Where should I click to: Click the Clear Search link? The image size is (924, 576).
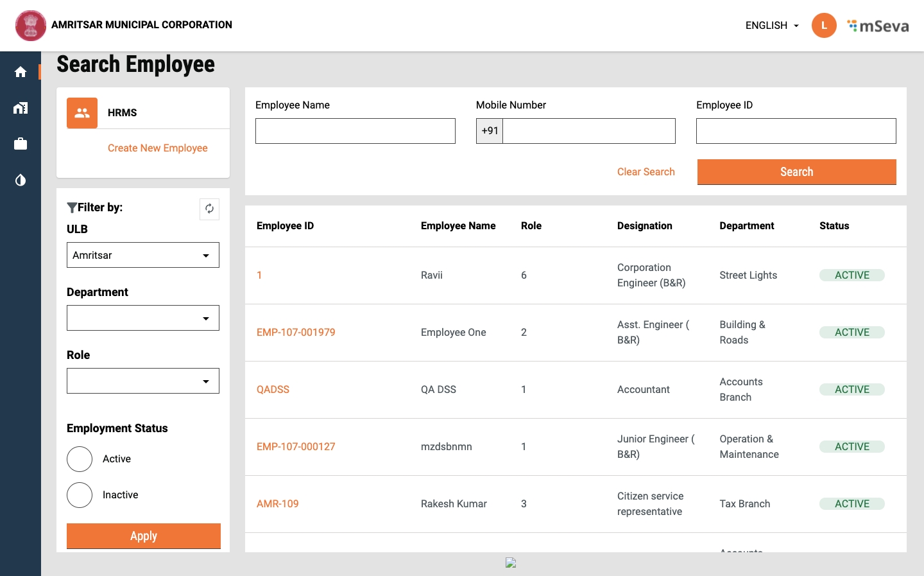(x=646, y=172)
